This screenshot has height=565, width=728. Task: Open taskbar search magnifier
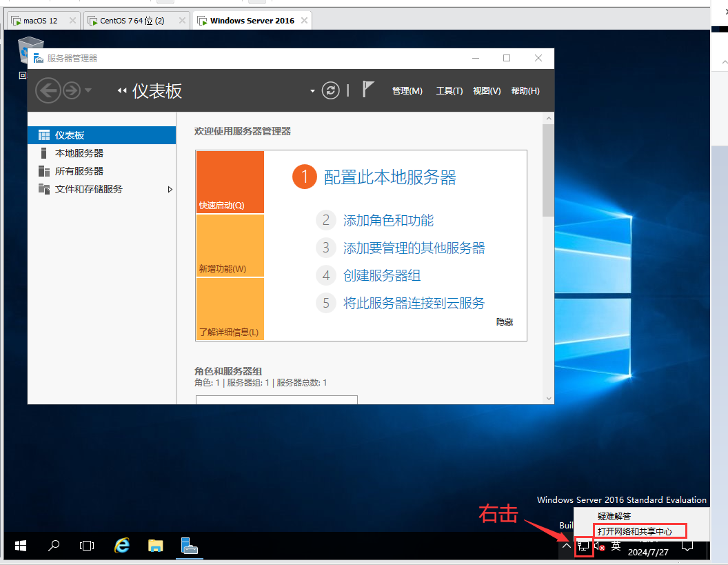pyautogui.click(x=54, y=546)
